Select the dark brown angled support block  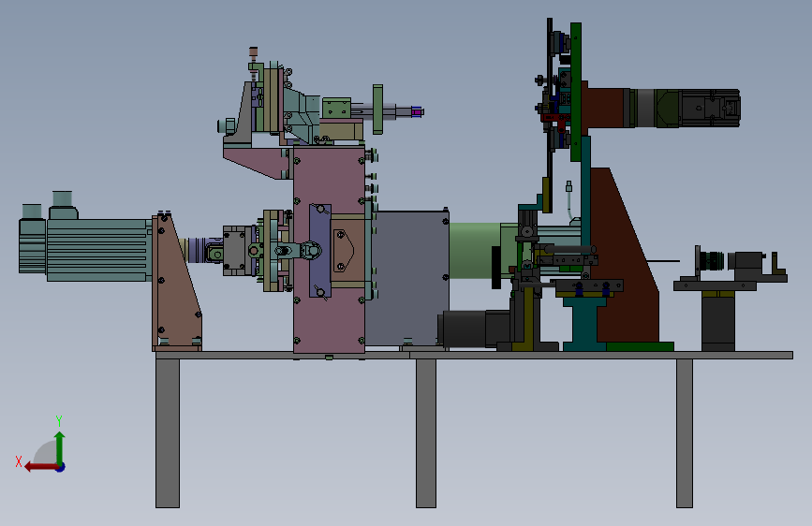click(x=624, y=259)
